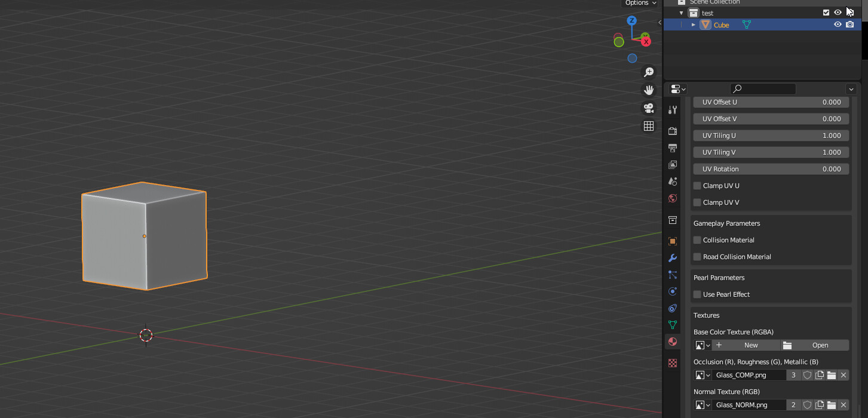The height and width of the screenshot is (418, 868).
Task: Browse images for Occlusion Roughness Metallic texture
Action: [x=703, y=375]
